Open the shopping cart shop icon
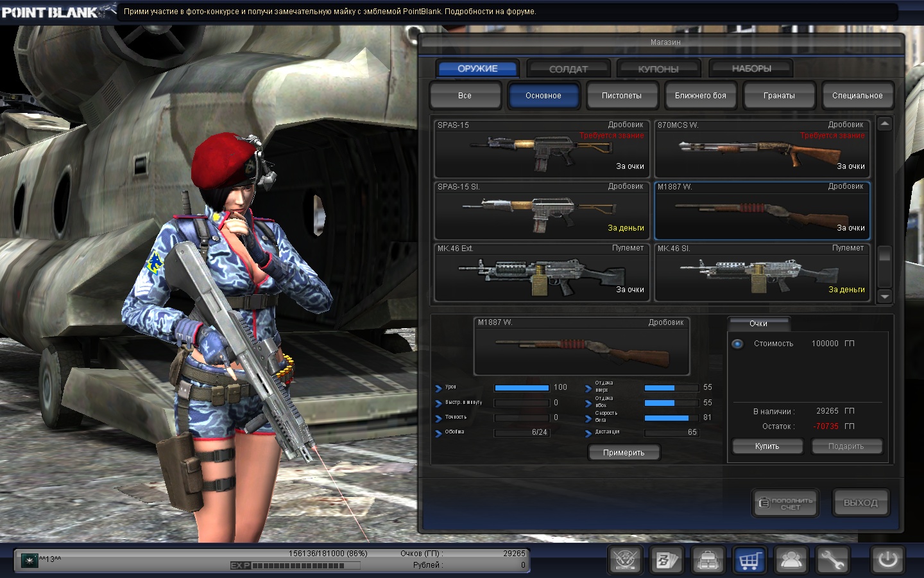This screenshot has height=578, width=924. click(x=749, y=560)
